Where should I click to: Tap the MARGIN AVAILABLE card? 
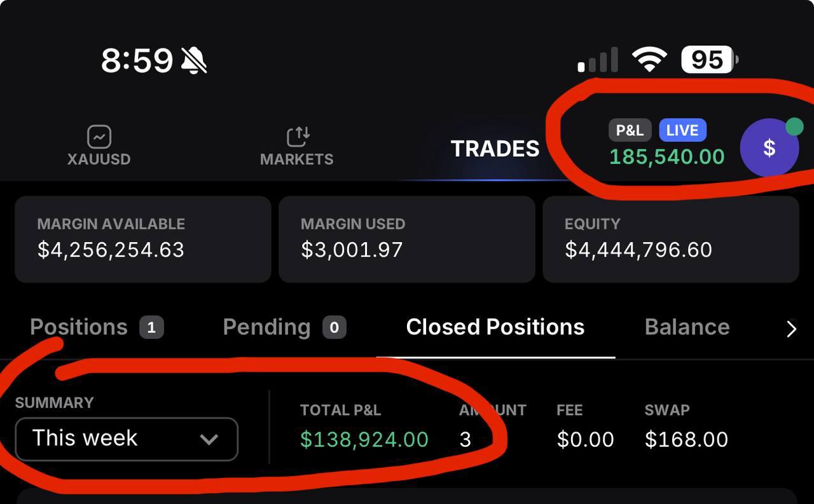[x=142, y=239]
